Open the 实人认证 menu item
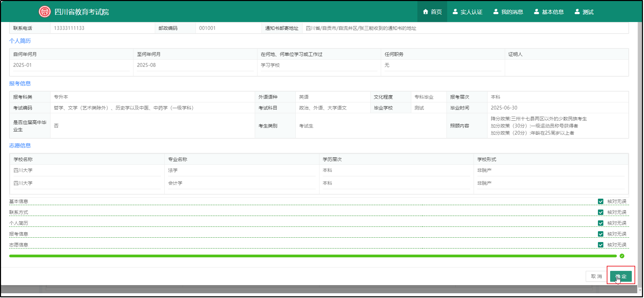The height and width of the screenshot is (298, 644). [x=468, y=12]
